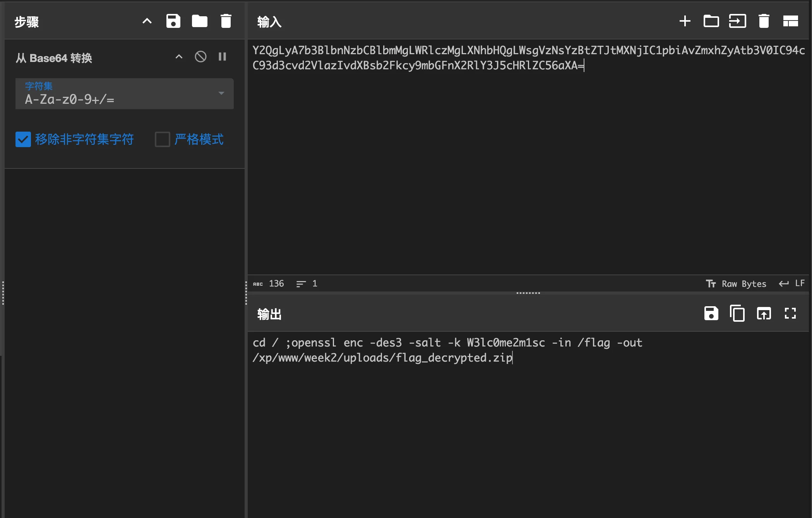Disable the Base64 conversion operation
Viewport: 812px width, 518px height.
coord(200,57)
